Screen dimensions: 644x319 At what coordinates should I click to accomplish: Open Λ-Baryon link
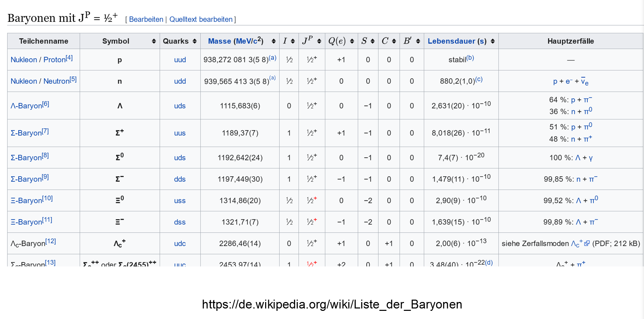tap(26, 106)
